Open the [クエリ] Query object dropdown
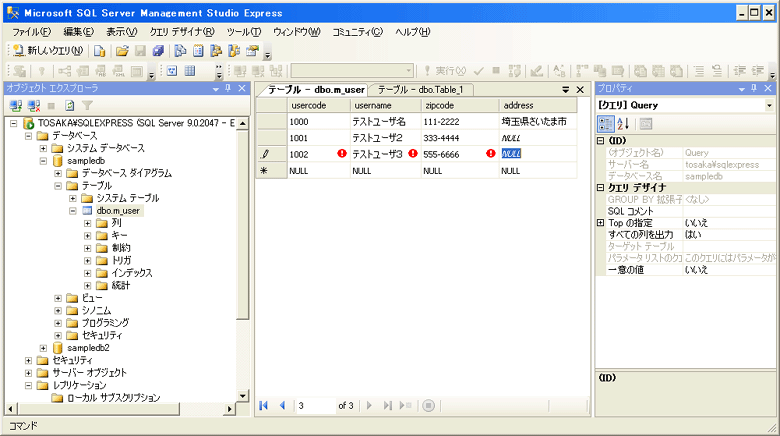 pyautogui.click(x=769, y=106)
